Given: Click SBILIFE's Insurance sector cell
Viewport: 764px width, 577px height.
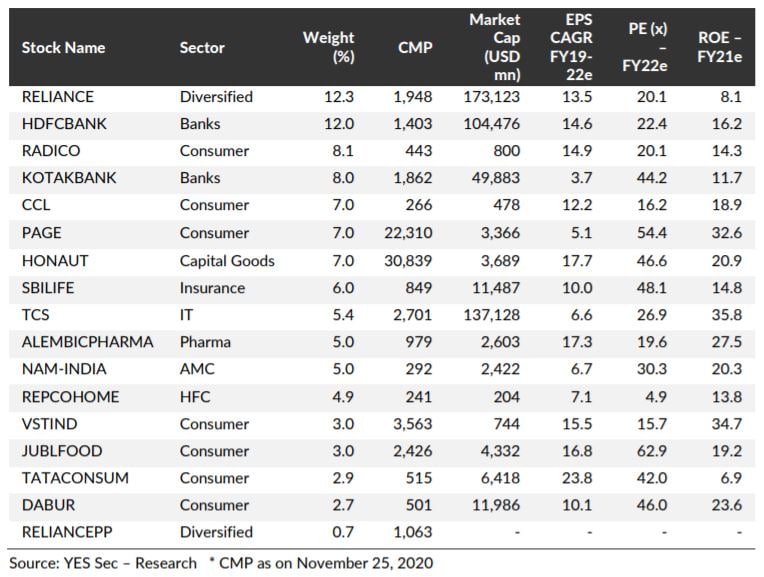Looking at the screenshot, I should point(212,288).
